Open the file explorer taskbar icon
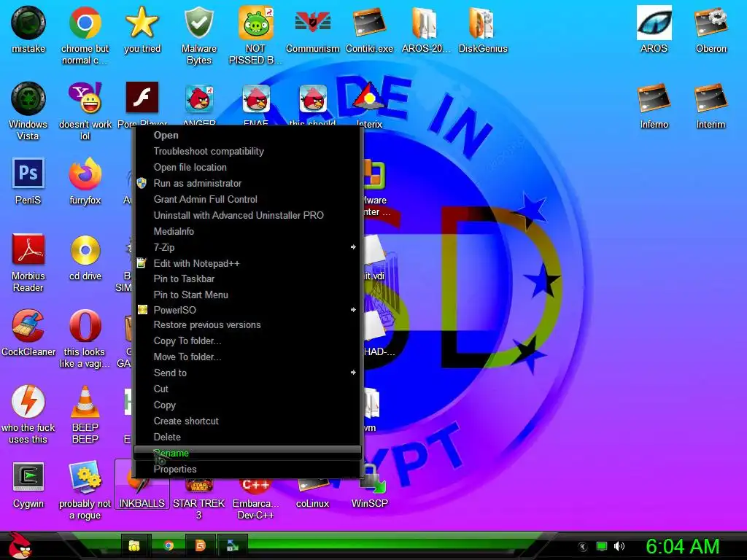The image size is (747, 560). (x=135, y=545)
